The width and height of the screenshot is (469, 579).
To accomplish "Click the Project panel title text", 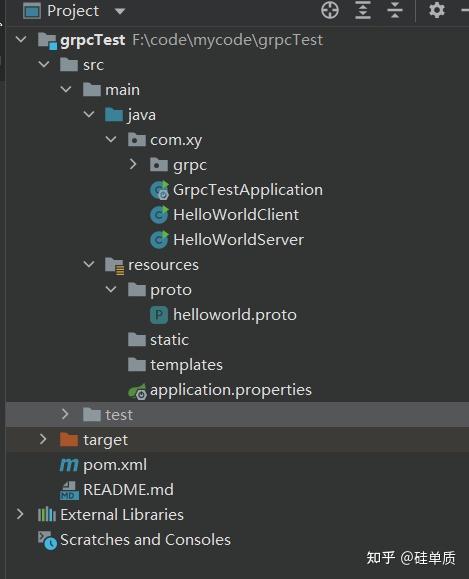I will [x=73, y=11].
